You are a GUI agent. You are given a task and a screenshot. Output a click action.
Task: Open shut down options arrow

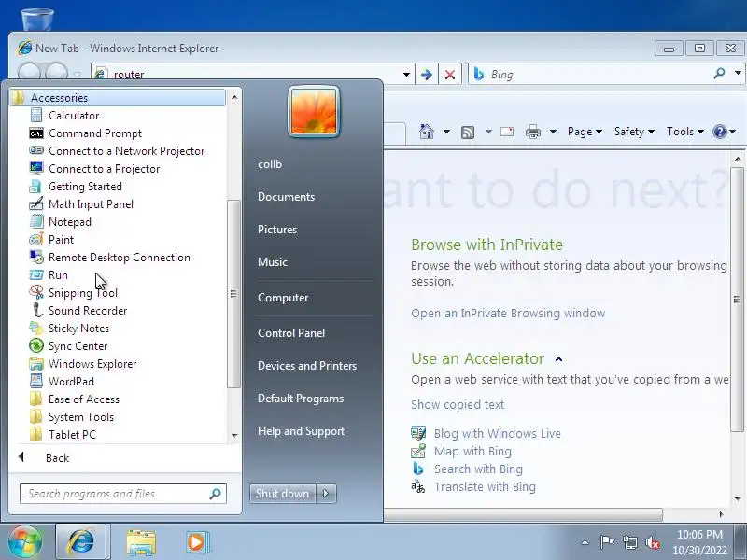326,494
